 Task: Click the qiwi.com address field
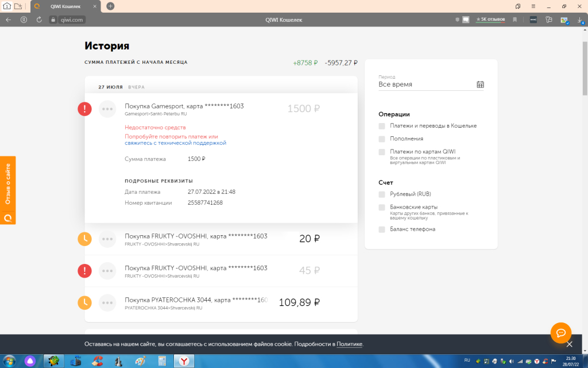tap(72, 20)
